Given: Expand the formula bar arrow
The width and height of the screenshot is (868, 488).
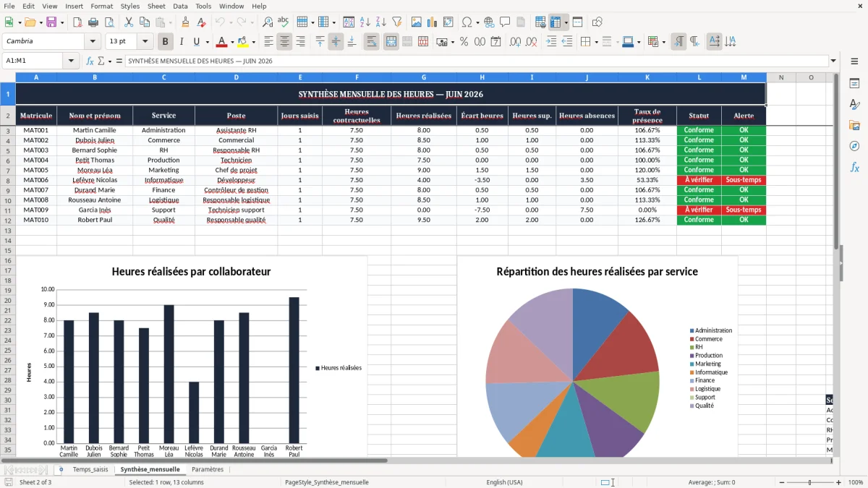Looking at the screenshot, I should click(x=833, y=61).
